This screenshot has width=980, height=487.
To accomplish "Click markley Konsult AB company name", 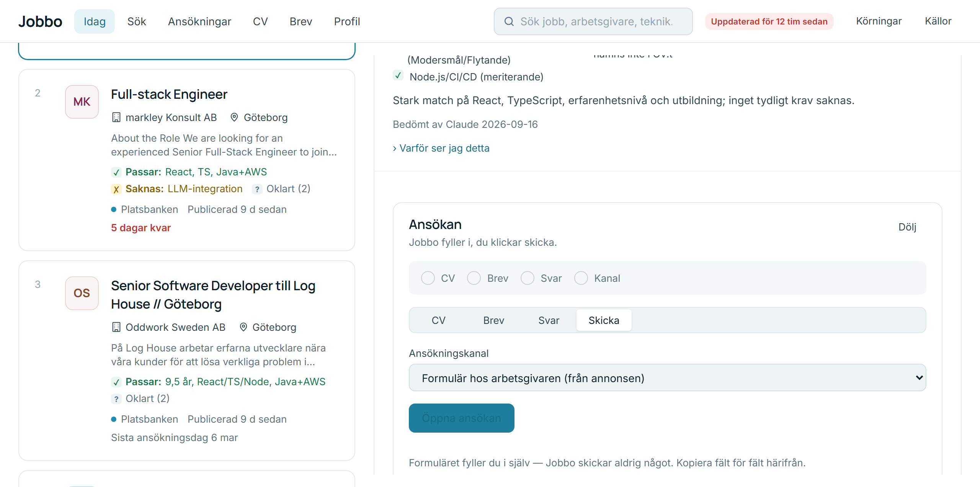I will 171,118.
